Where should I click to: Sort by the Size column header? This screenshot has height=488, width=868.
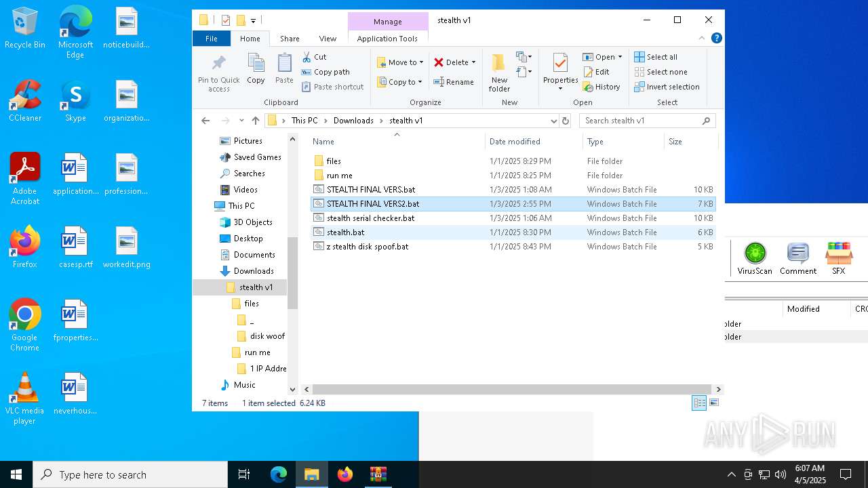(690, 142)
